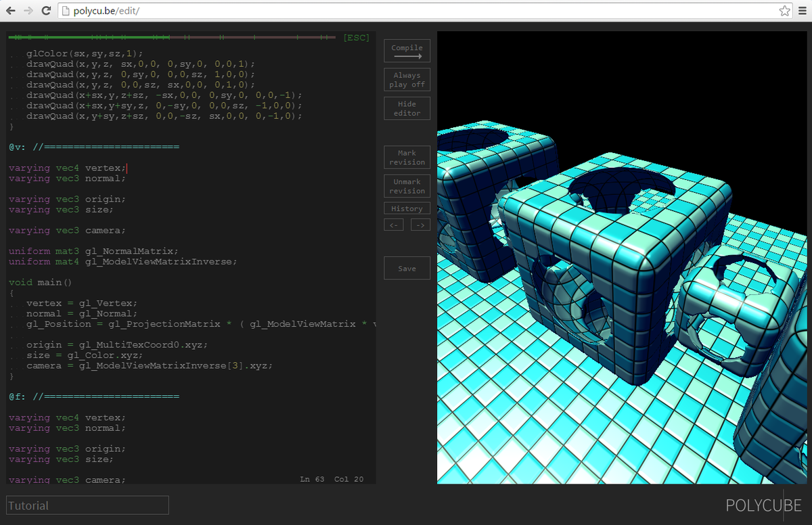Click the revision timeline bar in editor

coord(173,37)
